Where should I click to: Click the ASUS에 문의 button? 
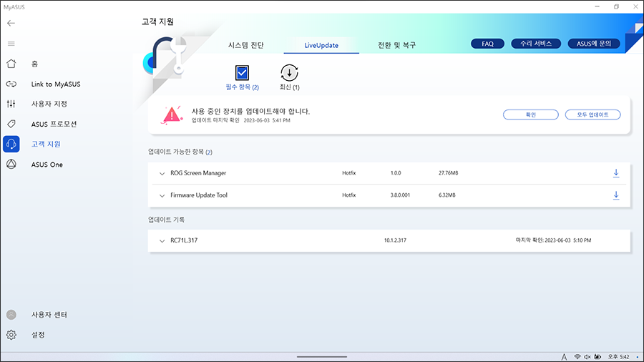pos(594,44)
